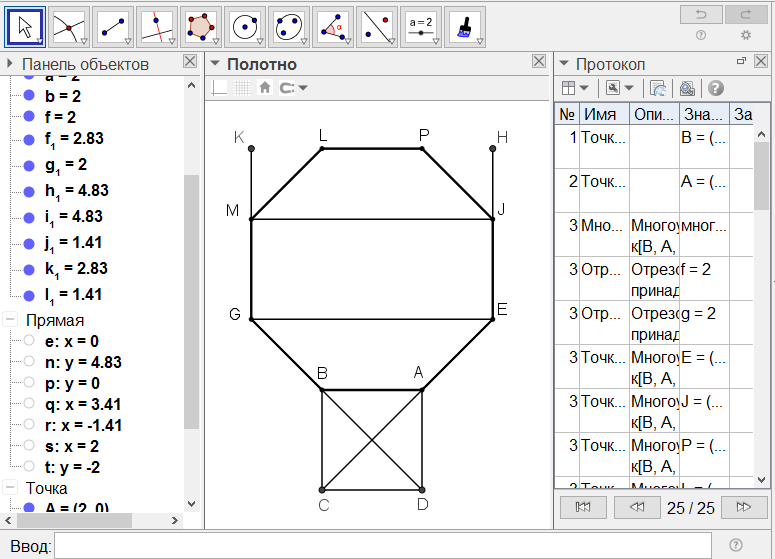The width and height of the screenshot is (775, 559).
Task: Select the Move arrow tool
Action: point(25,27)
